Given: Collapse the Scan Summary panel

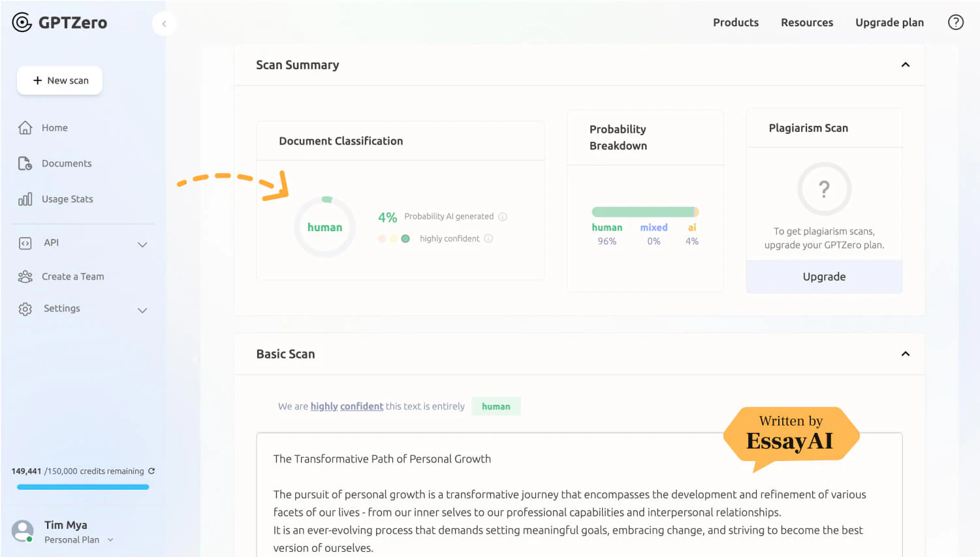Looking at the screenshot, I should click(x=906, y=65).
